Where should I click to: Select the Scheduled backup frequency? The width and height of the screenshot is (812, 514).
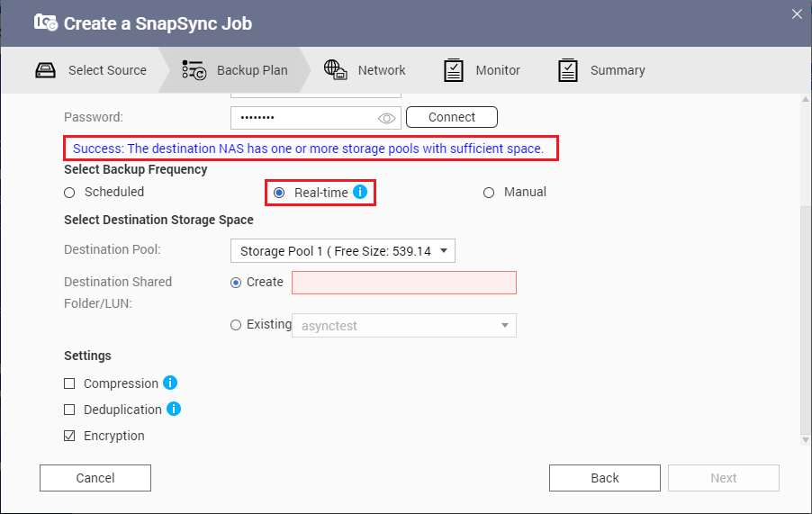(x=69, y=193)
